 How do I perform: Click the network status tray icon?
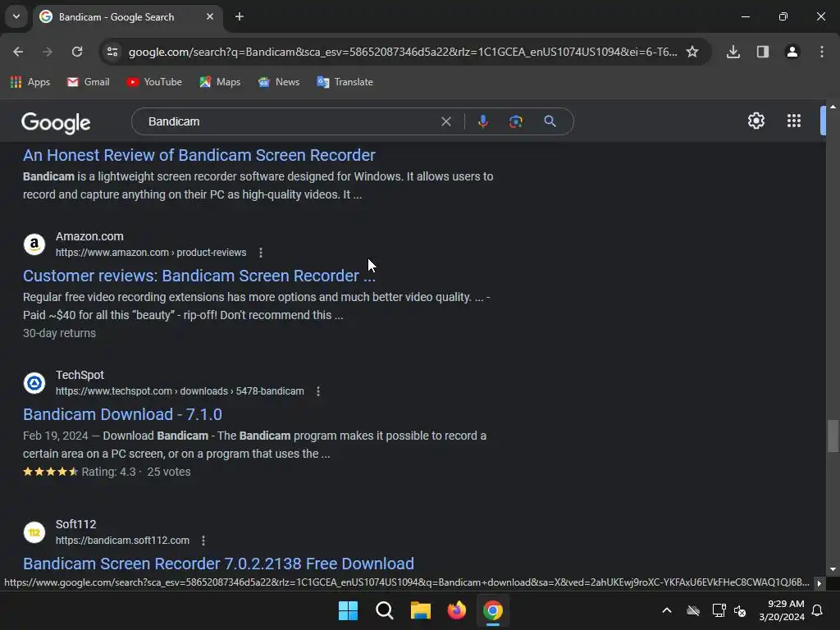click(x=719, y=610)
